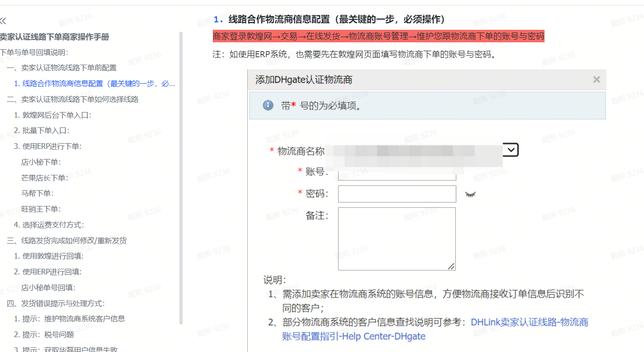Open 二、卖家认证物流线路下单如何选择线路
The height and width of the screenshot is (352, 644).
point(72,100)
